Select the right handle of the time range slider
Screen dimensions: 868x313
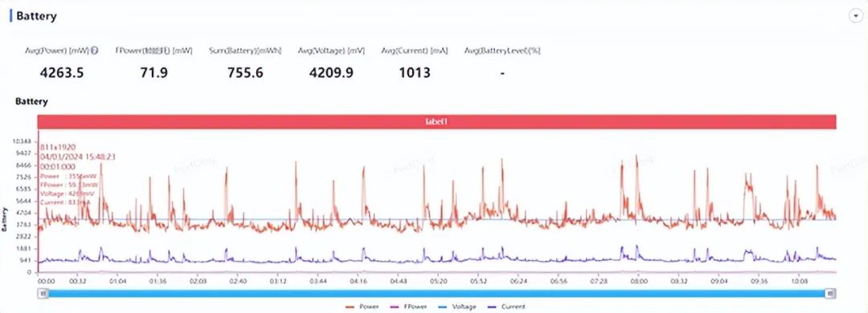pyautogui.click(x=830, y=294)
